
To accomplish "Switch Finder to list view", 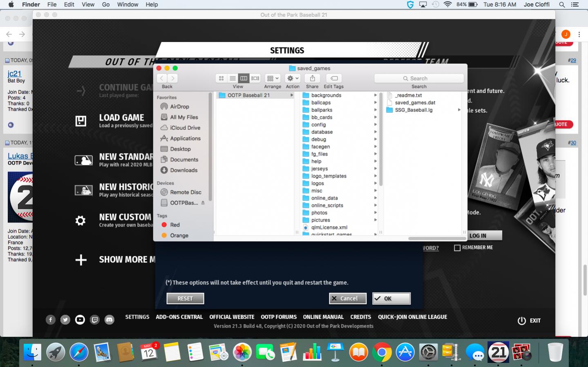I will coord(233,78).
